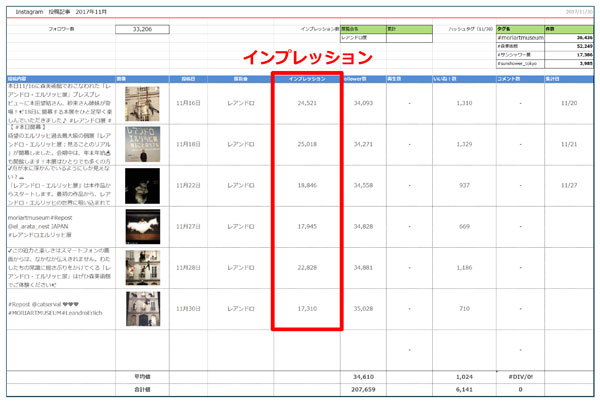
Task: Click the large red インプレッション annotation text
Action: pyautogui.click(x=305, y=56)
